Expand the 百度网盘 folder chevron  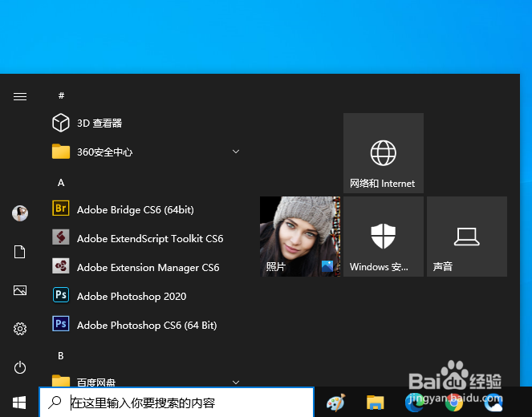tap(236, 383)
